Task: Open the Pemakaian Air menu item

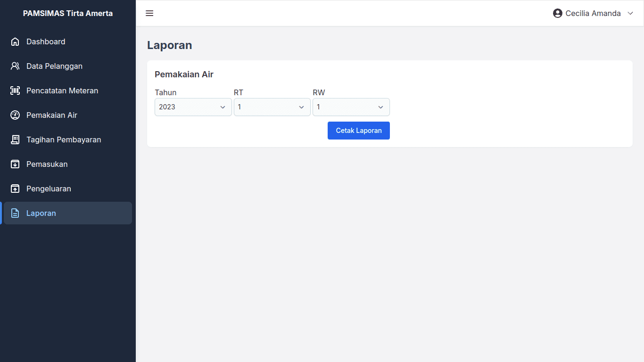Action: (x=52, y=115)
